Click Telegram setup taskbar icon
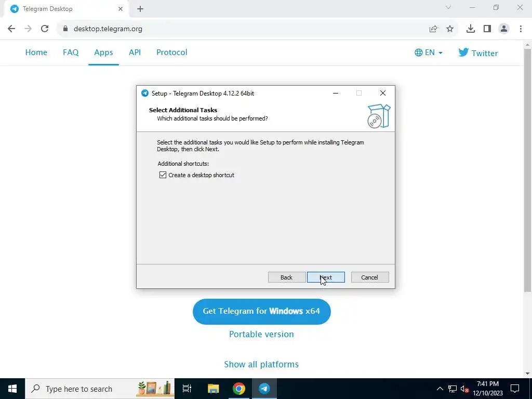532x399 pixels. [x=264, y=389]
